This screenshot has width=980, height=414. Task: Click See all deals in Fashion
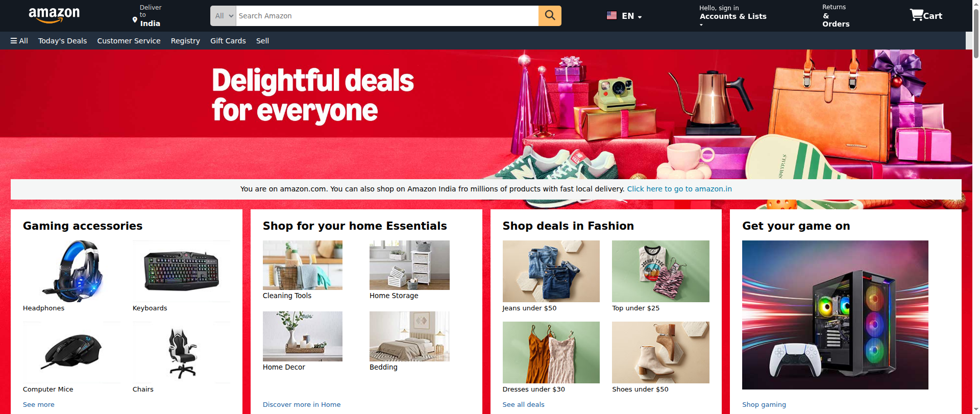[523, 404]
